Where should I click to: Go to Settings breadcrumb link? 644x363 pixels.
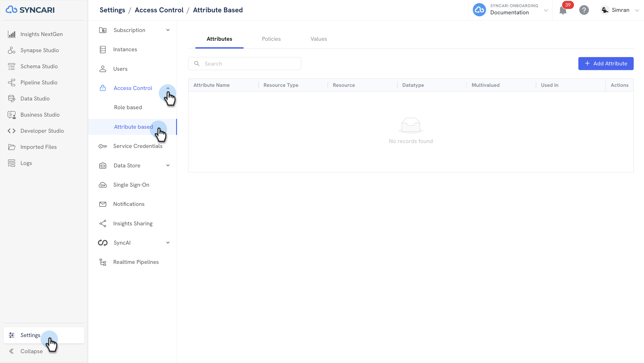(112, 10)
